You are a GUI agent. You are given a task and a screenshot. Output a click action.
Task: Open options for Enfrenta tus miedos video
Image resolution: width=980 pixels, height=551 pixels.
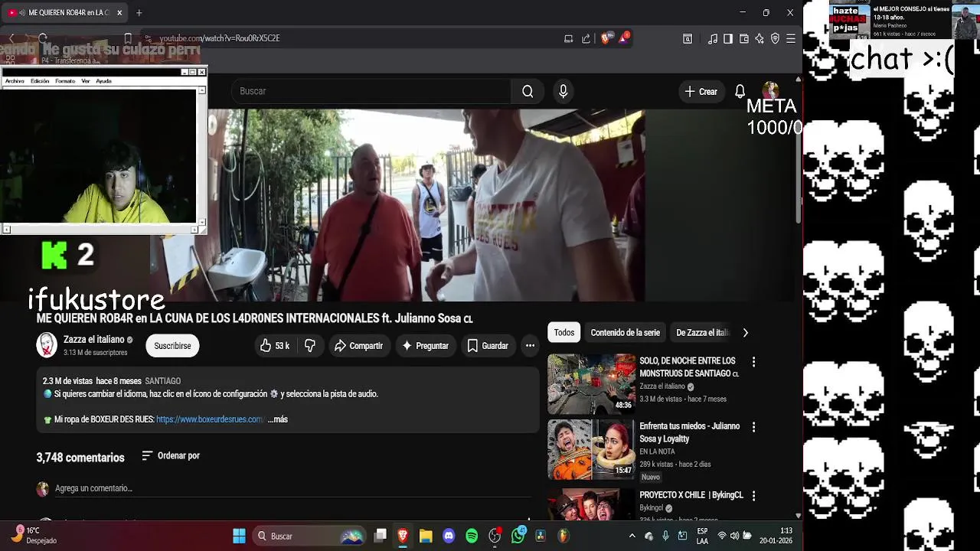(753, 427)
